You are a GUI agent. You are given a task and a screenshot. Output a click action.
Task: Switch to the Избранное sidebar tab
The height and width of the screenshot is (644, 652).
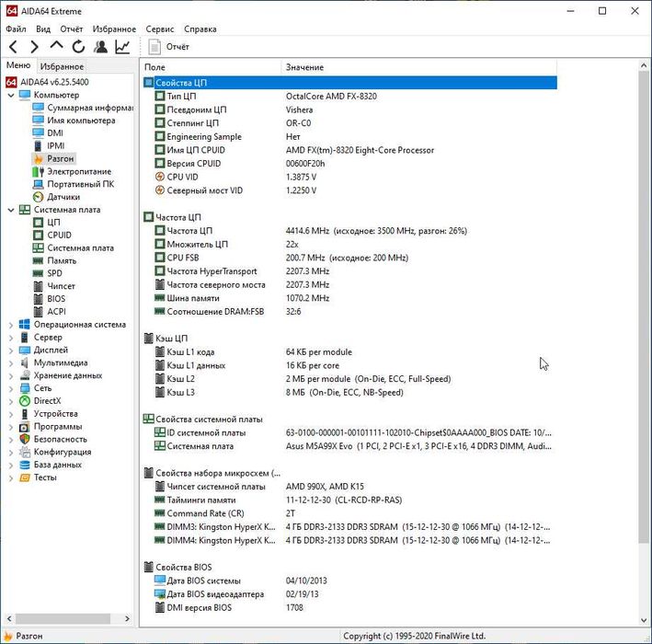click(62, 66)
